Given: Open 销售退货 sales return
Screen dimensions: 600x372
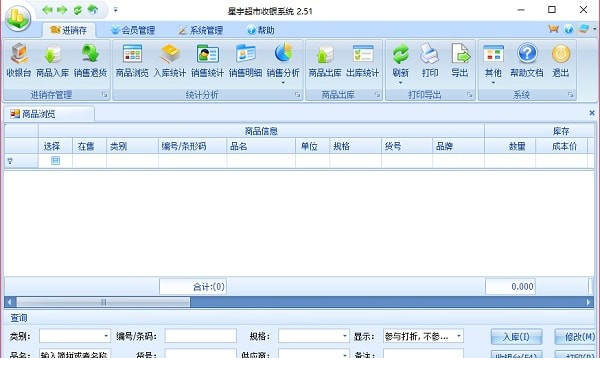Looking at the screenshot, I should 90,60.
